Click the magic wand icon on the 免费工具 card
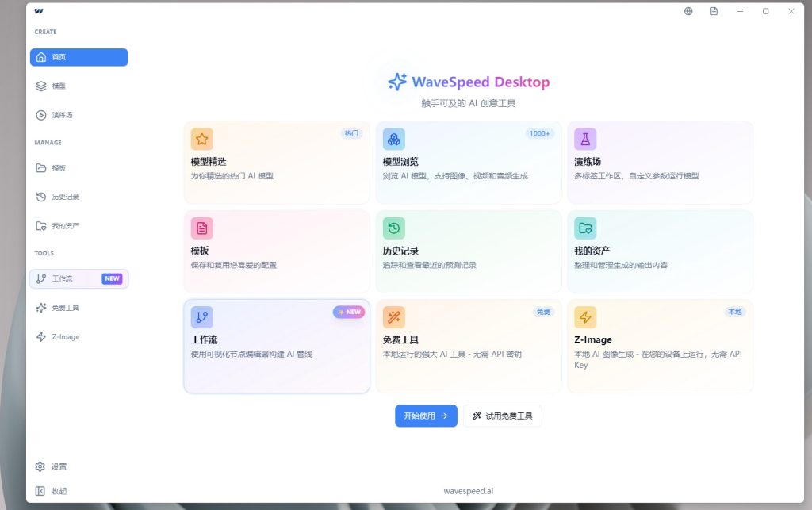Viewport: 812px width, 510px height. click(393, 317)
